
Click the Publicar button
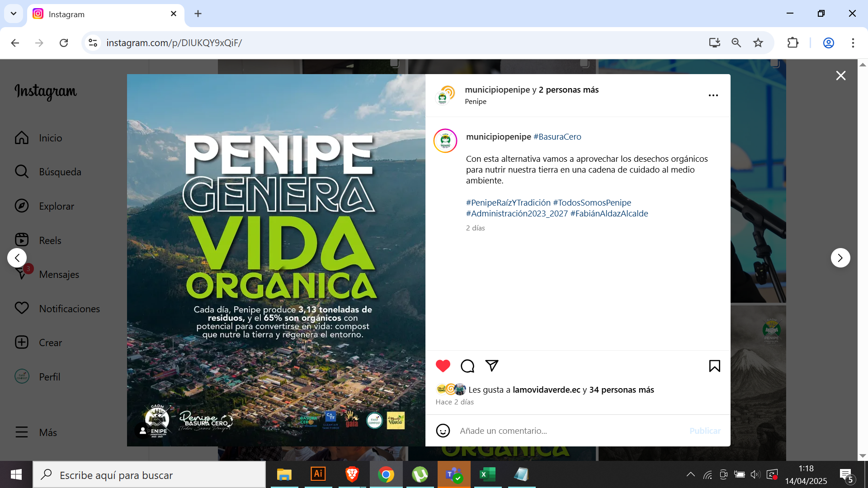[x=705, y=431]
